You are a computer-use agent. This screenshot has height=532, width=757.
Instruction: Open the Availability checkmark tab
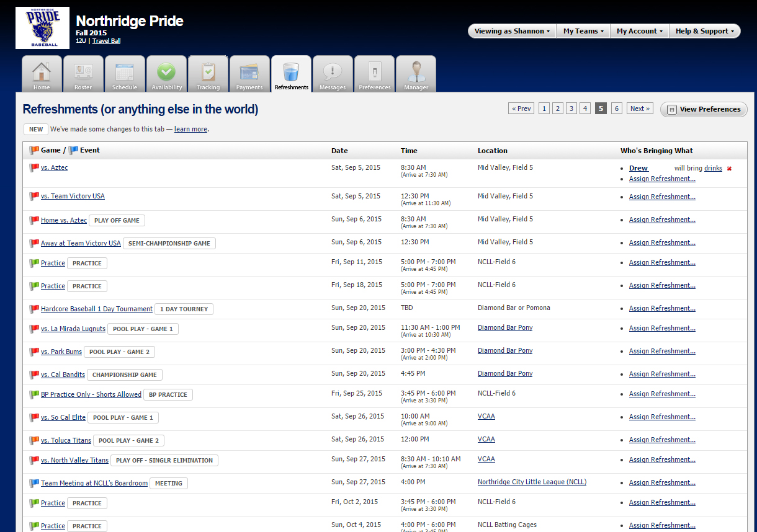(x=166, y=74)
